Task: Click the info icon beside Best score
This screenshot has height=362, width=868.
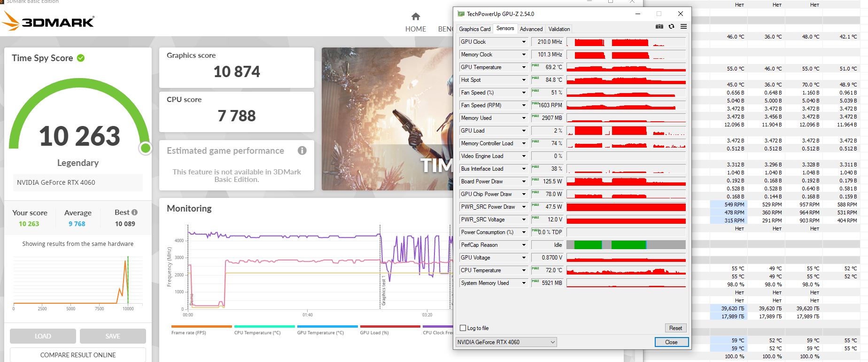Action: pos(134,212)
